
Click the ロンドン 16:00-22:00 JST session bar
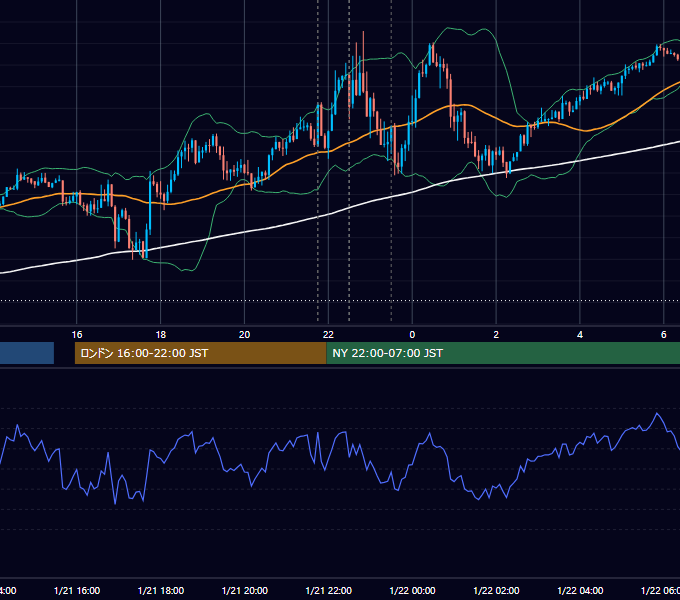(x=200, y=353)
